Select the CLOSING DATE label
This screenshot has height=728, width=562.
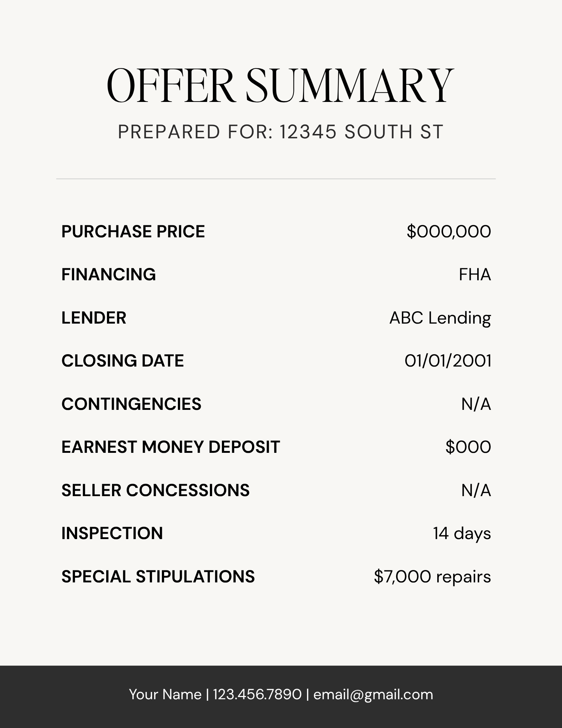click(123, 361)
